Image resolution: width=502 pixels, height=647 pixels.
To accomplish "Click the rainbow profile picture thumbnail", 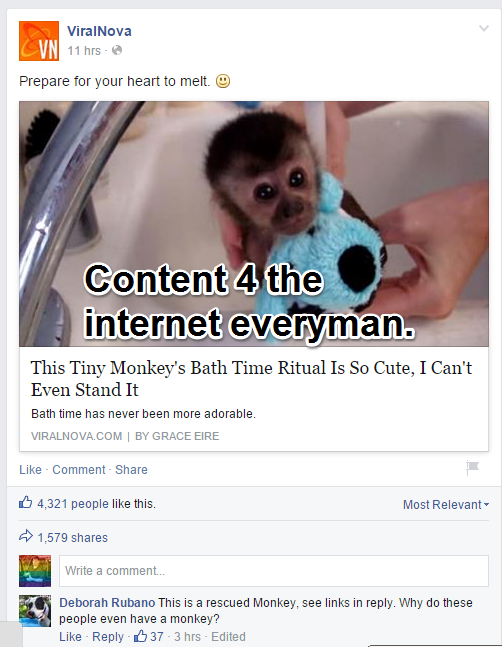I will [x=35, y=571].
